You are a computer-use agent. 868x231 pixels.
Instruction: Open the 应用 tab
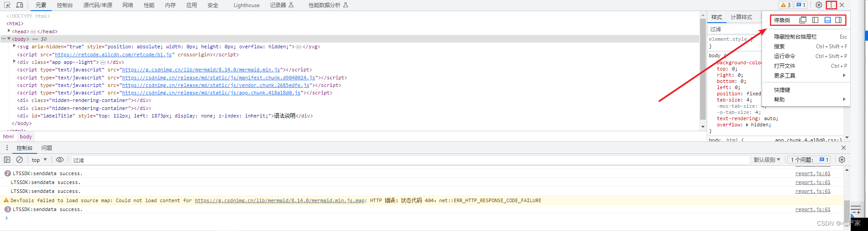191,5
